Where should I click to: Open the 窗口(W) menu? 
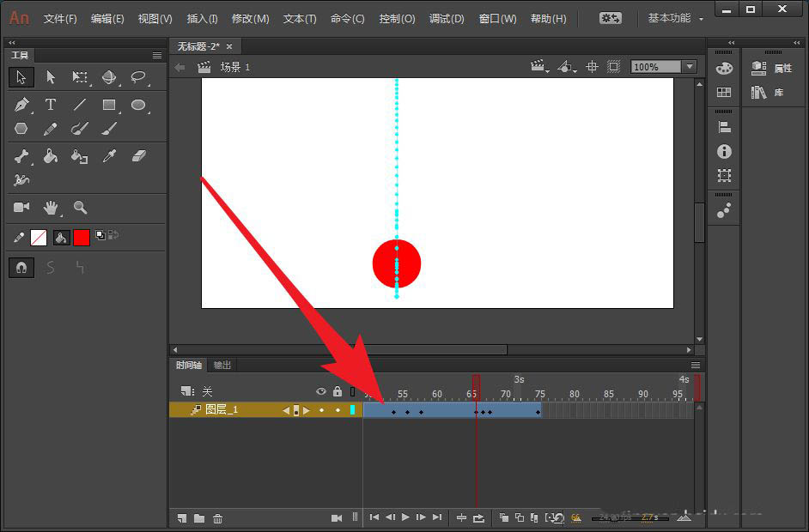tap(497, 19)
